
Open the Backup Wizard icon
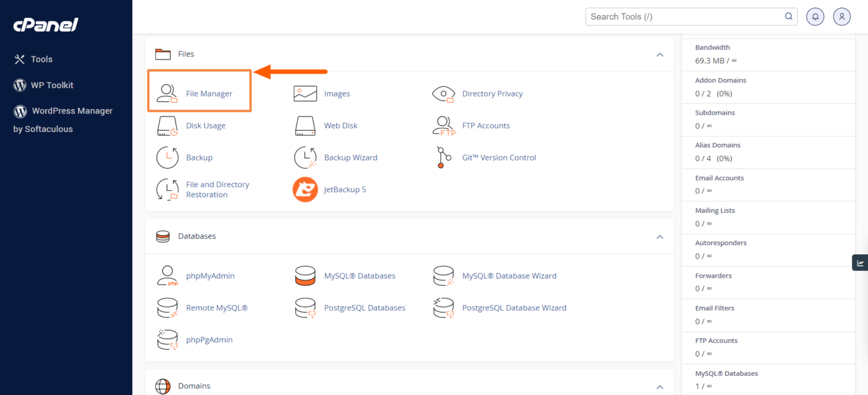coord(305,158)
